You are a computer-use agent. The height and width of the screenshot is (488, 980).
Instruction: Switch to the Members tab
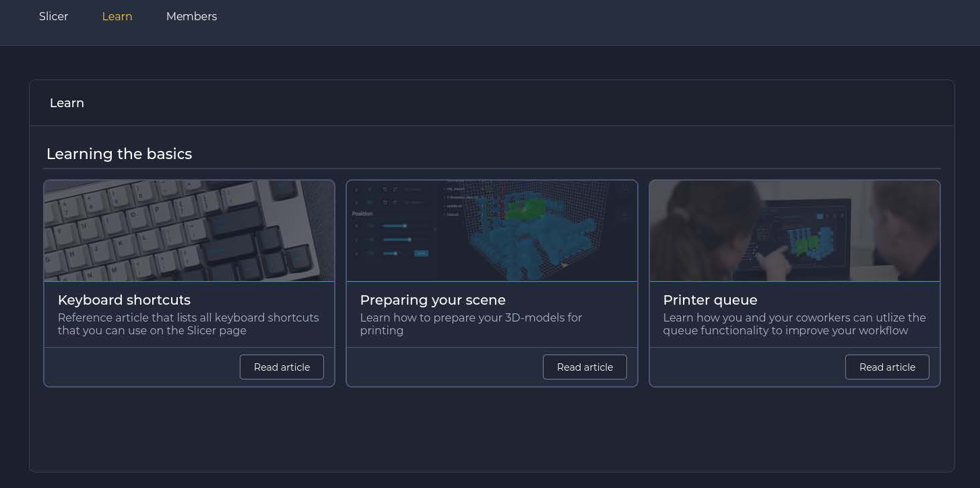click(x=191, y=16)
